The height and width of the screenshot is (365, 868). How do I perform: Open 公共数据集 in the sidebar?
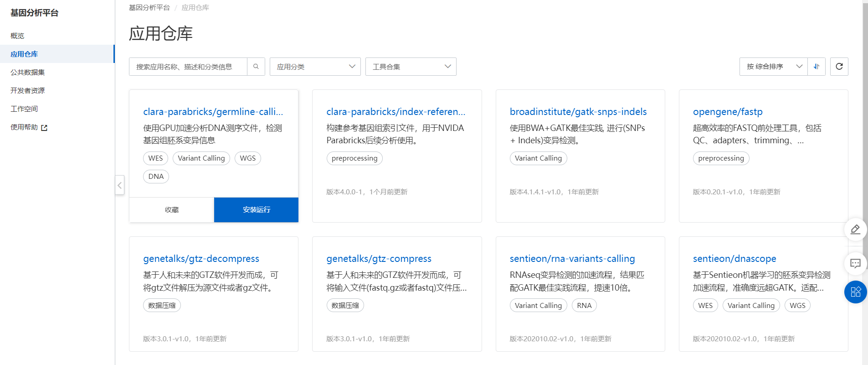[27, 72]
